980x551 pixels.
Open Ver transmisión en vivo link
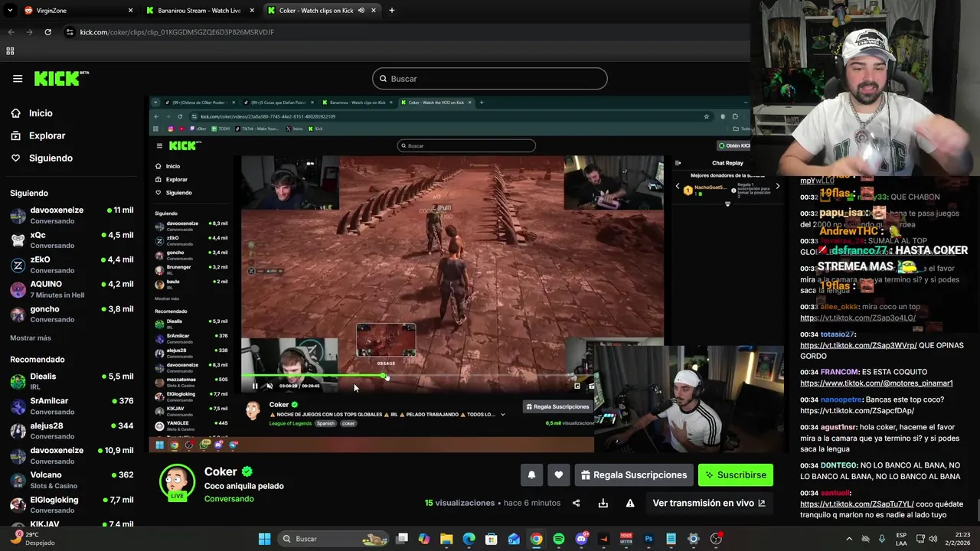point(708,503)
